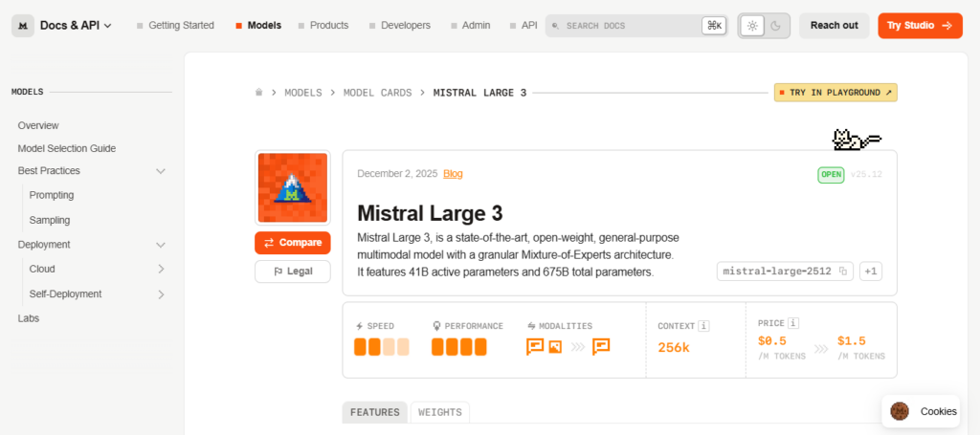This screenshot has width=980, height=435.
Task: Click the Context info icon
Action: point(704,326)
